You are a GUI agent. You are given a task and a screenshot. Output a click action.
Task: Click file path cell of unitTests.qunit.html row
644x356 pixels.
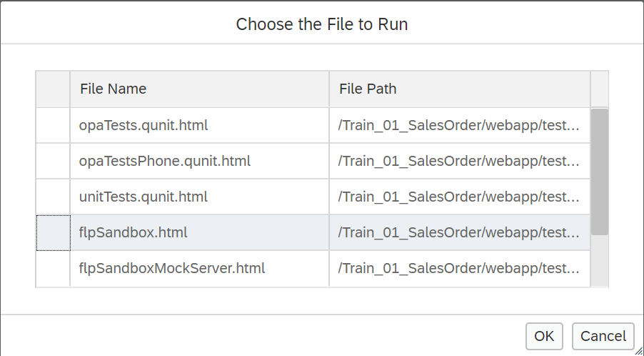(459, 197)
